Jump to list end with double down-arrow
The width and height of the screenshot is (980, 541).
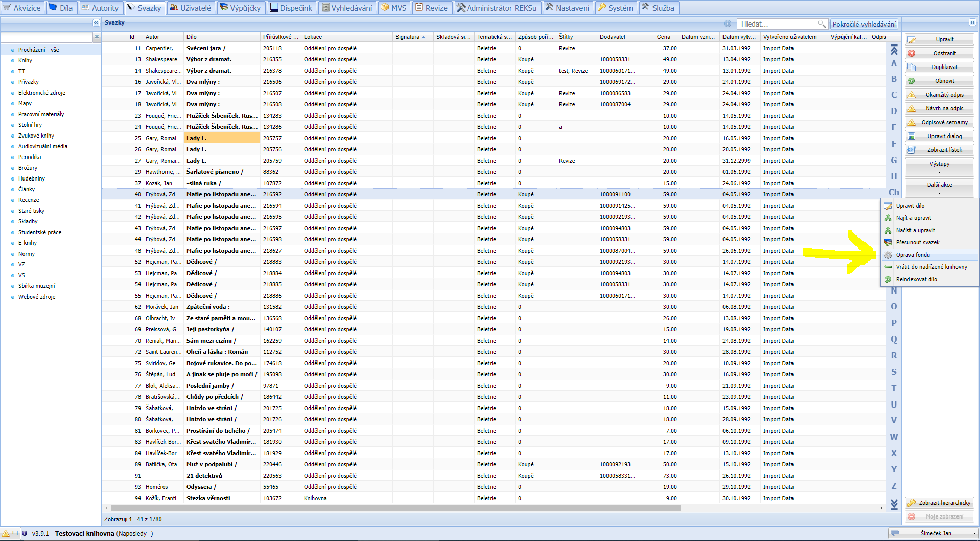coord(894,504)
